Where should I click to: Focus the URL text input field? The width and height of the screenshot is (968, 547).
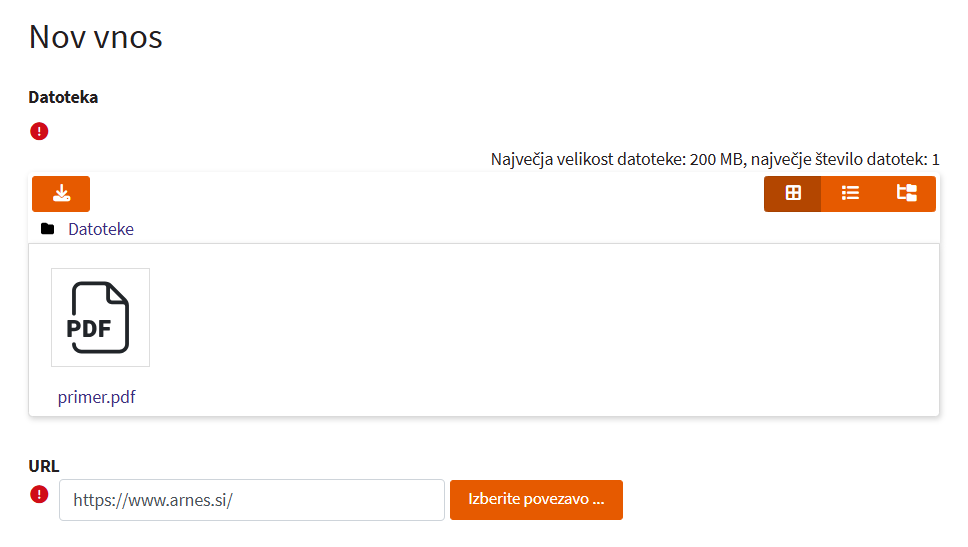click(251, 500)
